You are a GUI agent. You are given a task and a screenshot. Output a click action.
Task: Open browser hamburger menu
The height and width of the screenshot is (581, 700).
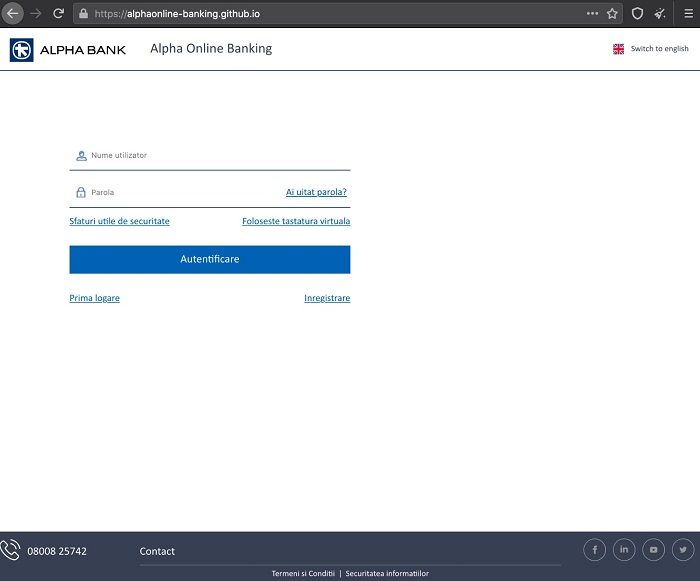[x=688, y=14]
